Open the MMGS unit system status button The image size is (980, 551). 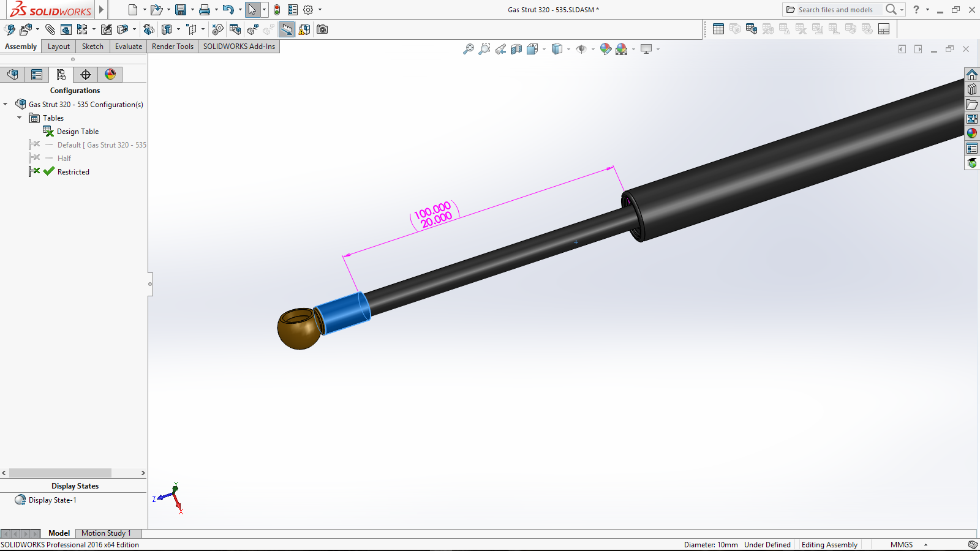[902, 544]
